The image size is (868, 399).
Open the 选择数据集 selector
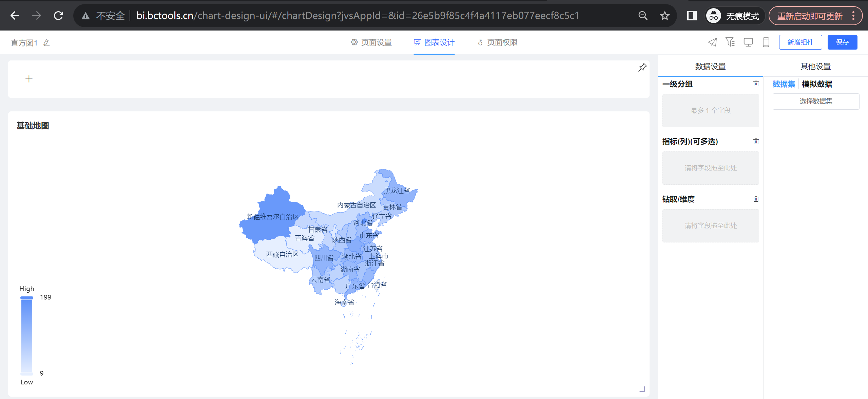tap(815, 101)
